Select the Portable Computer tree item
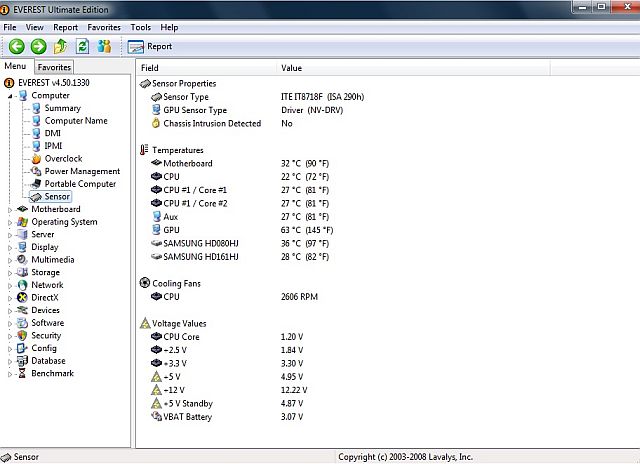This screenshot has width=640, height=464. pos(80,184)
